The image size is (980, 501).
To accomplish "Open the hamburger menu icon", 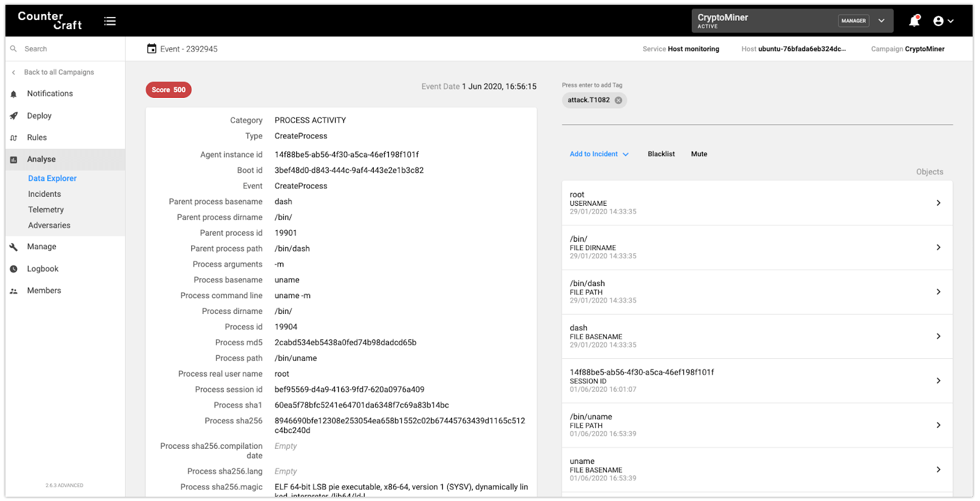I will point(110,21).
